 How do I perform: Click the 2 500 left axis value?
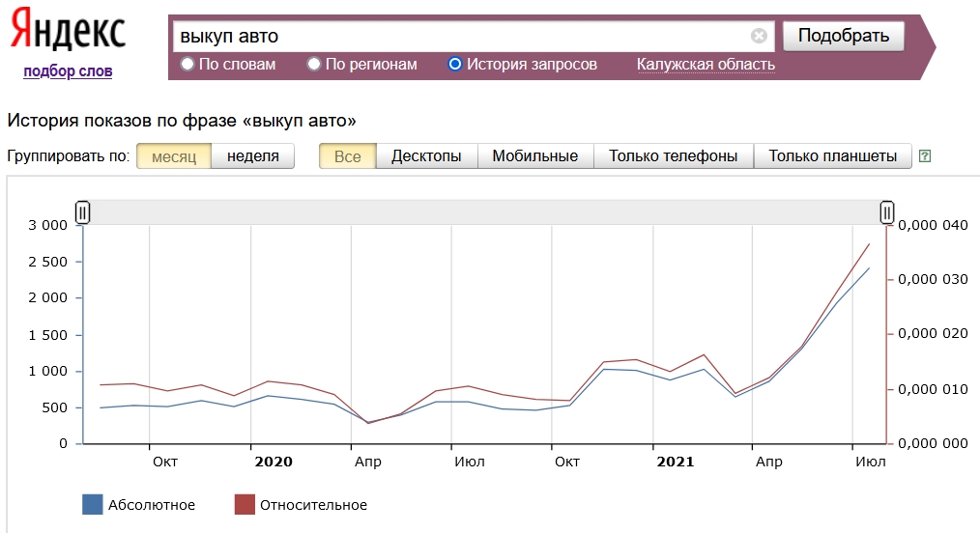(x=47, y=262)
